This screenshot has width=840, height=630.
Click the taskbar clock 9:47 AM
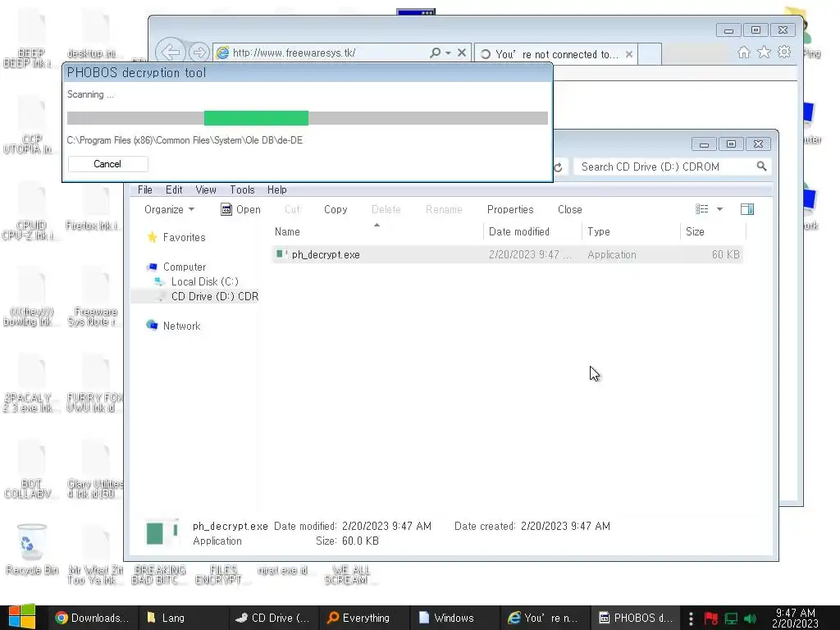[x=796, y=618]
